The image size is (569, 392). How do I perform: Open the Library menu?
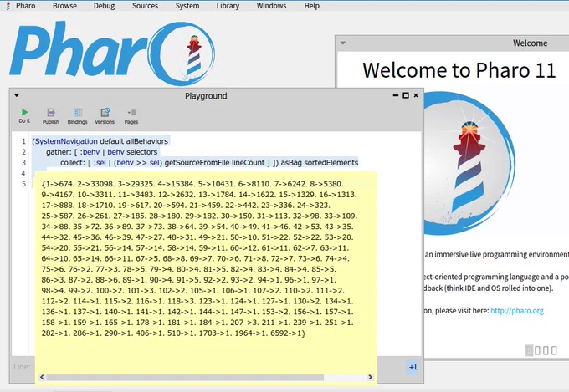tap(228, 6)
